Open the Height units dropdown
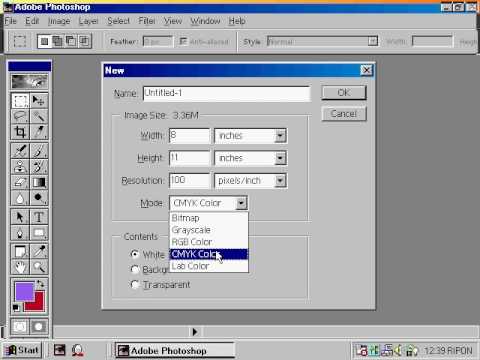 (280, 158)
